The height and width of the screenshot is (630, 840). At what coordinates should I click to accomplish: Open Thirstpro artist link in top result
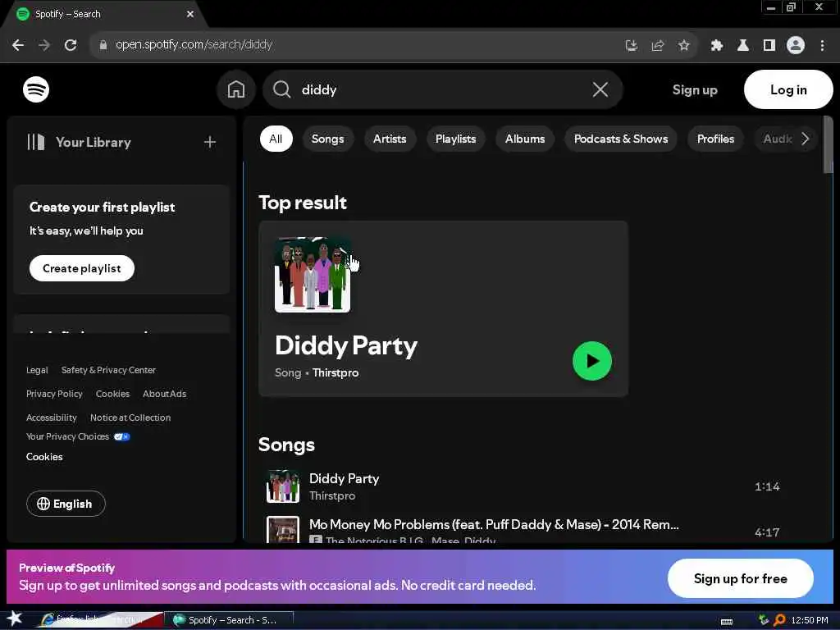tap(336, 373)
